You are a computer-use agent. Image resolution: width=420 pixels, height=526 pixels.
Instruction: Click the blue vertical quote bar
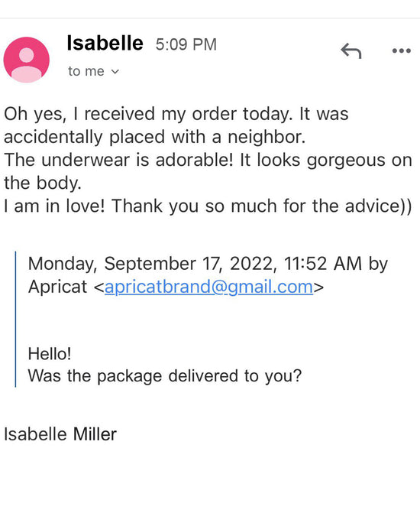click(15, 319)
